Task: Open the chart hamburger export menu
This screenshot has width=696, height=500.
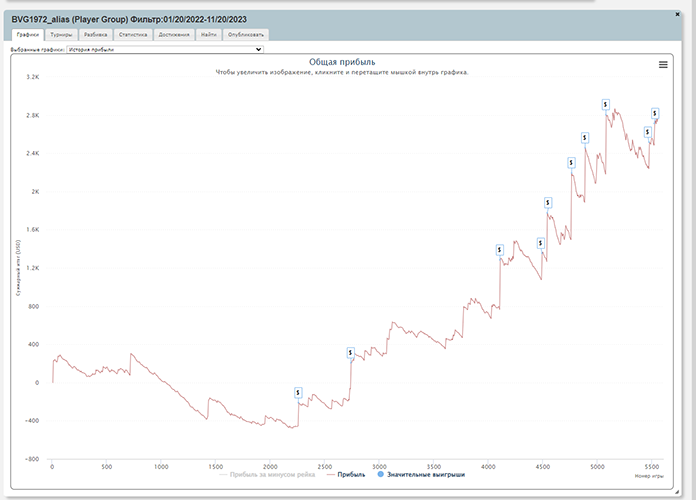Action: click(663, 65)
